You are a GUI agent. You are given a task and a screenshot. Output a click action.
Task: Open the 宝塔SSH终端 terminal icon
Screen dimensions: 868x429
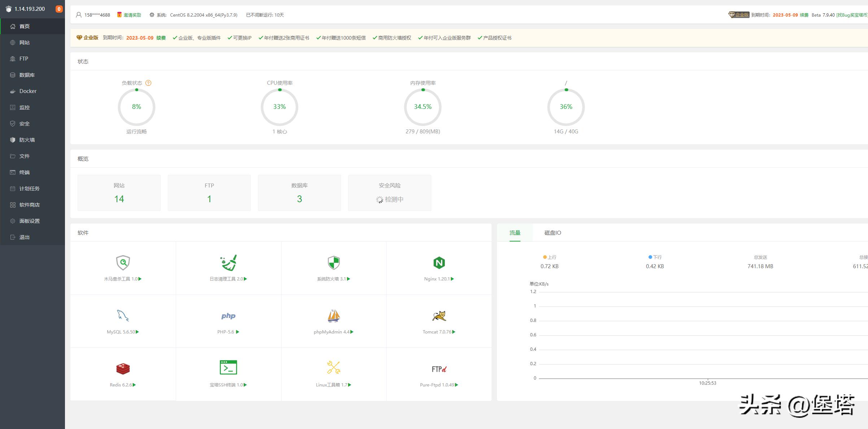click(x=228, y=368)
